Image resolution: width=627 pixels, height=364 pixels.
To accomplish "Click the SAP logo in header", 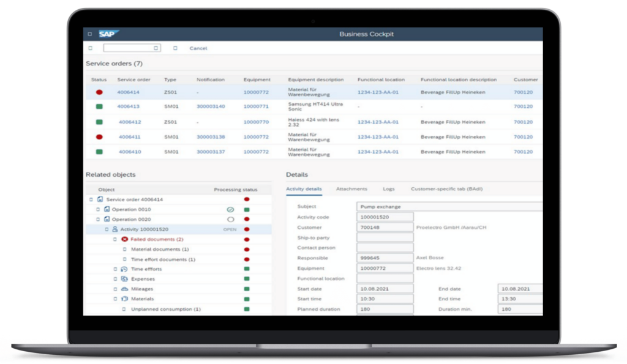I will coord(108,34).
